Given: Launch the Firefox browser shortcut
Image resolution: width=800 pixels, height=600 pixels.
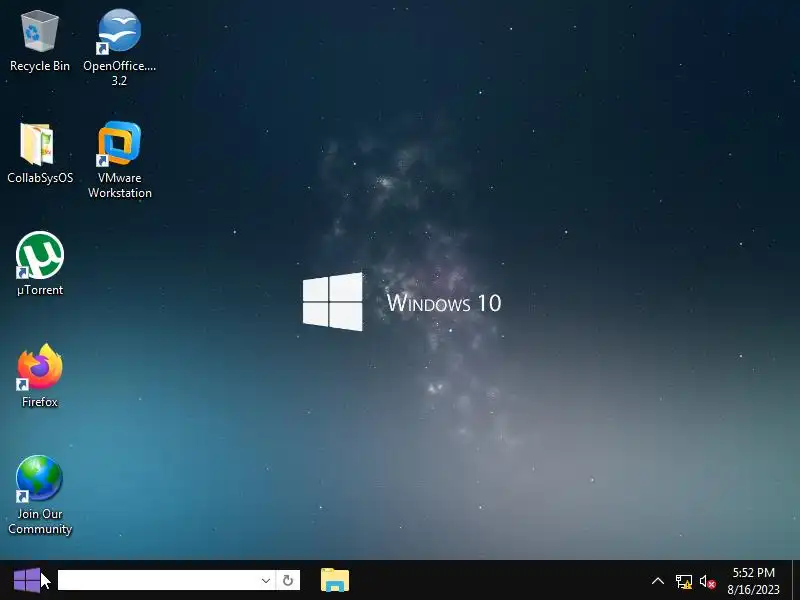Looking at the screenshot, I should pyautogui.click(x=40, y=376).
